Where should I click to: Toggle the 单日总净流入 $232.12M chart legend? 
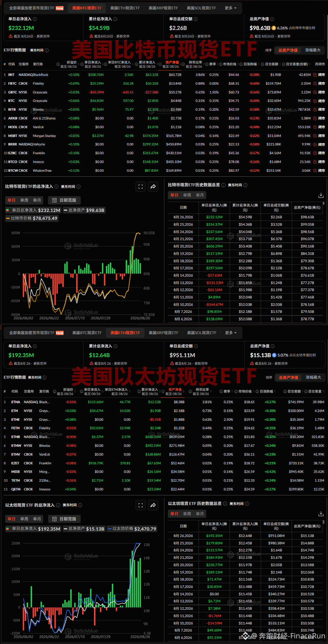click(x=33, y=210)
